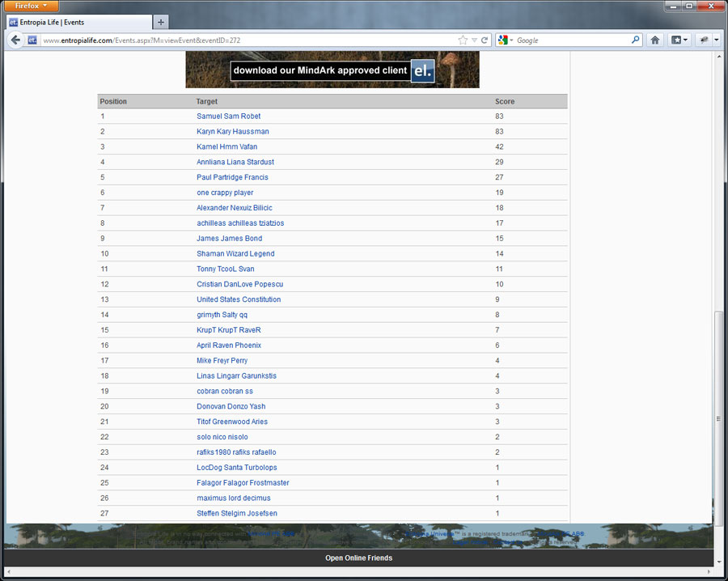Open United States Constitution link
The height and width of the screenshot is (581, 728).
pyautogui.click(x=239, y=299)
